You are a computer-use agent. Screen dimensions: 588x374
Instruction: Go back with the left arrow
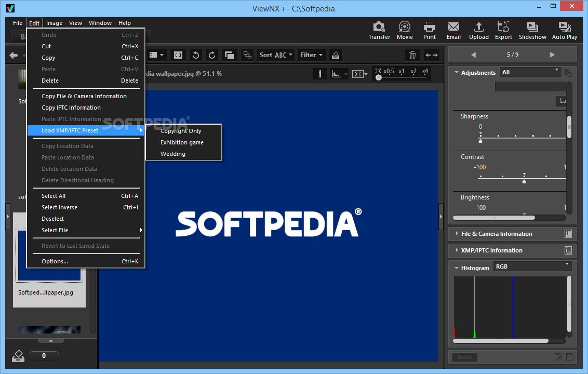(14, 56)
